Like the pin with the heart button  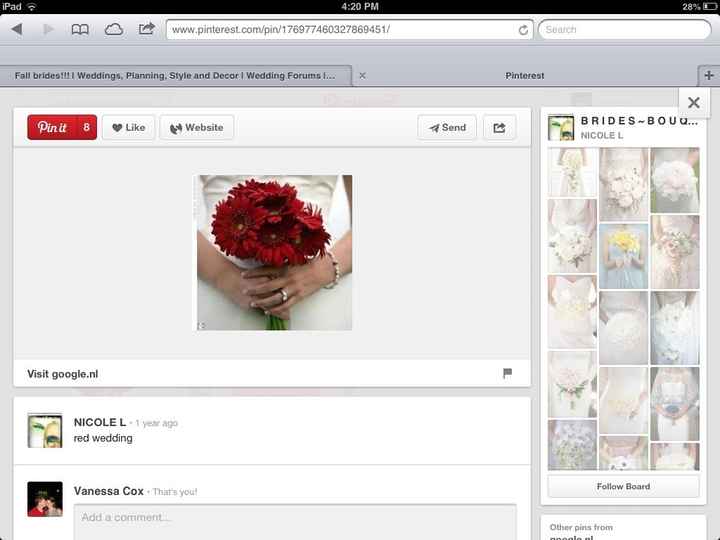pyautogui.click(x=129, y=128)
